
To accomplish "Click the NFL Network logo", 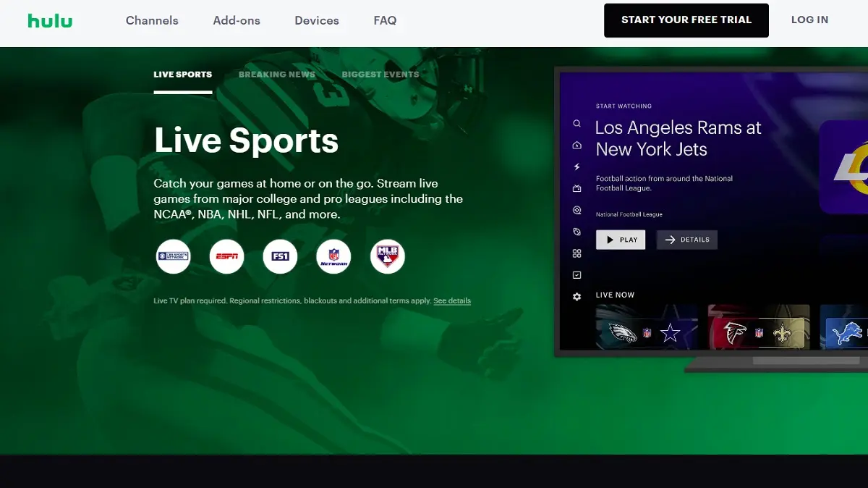I will click(333, 256).
